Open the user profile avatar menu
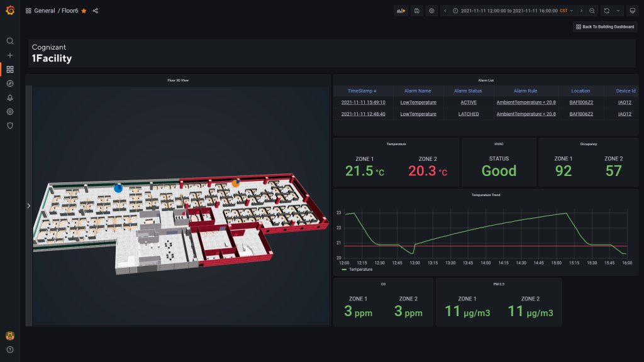Image resolution: width=644 pixels, height=362 pixels. pyautogui.click(x=10, y=334)
